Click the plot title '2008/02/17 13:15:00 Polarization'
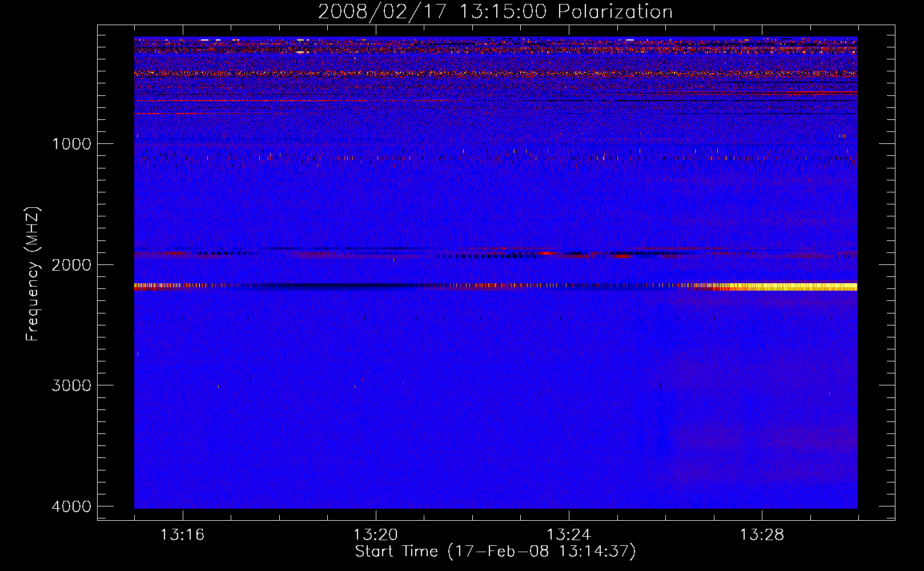Screen dimensions: 924x571 point(495,12)
